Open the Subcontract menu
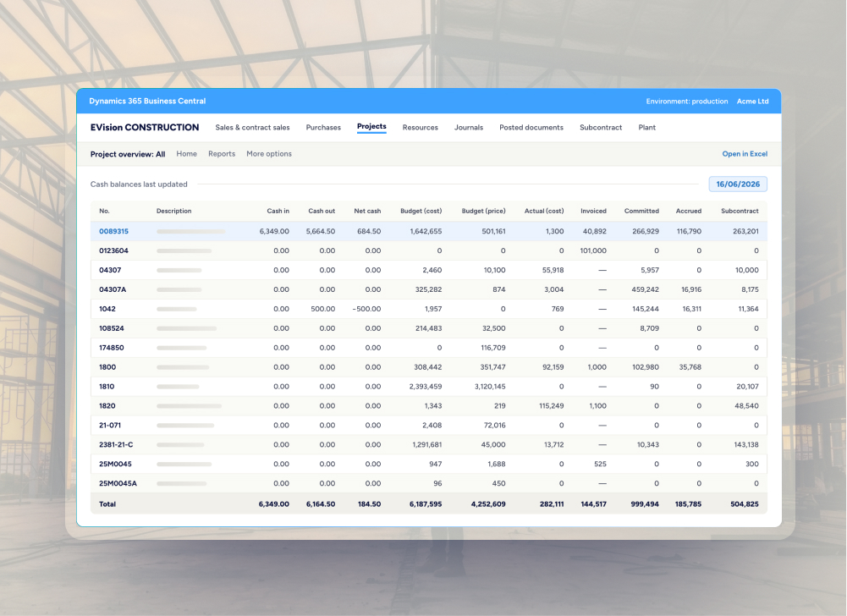 (x=601, y=128)
